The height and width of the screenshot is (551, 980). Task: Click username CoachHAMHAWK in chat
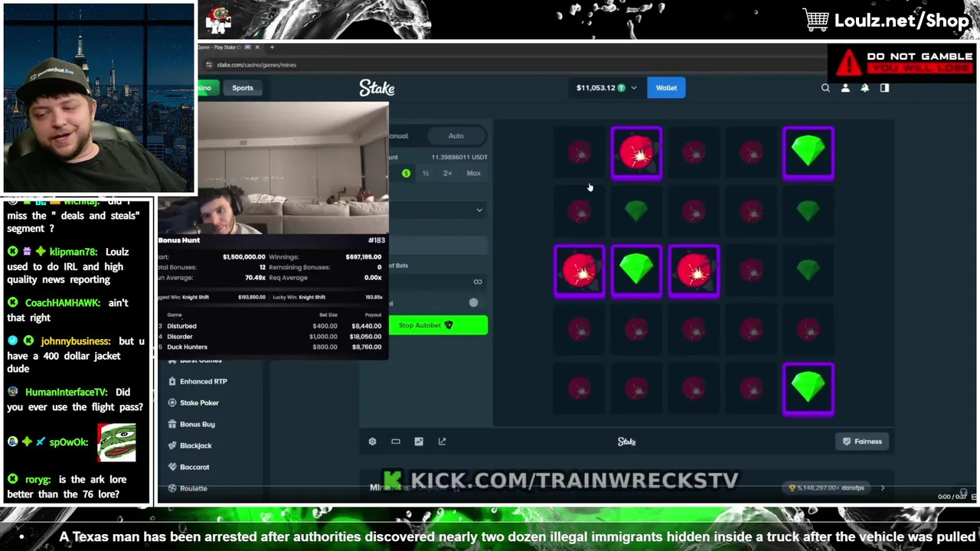(x=63, y=303)
